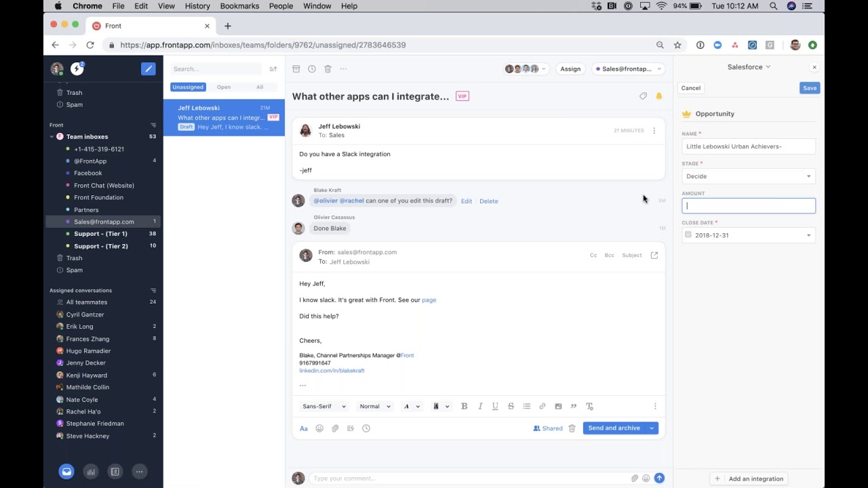Viewport: 868px width, 488px height.
Task: Open Jeff Lebowski message options menu
Action: point(654,130)
